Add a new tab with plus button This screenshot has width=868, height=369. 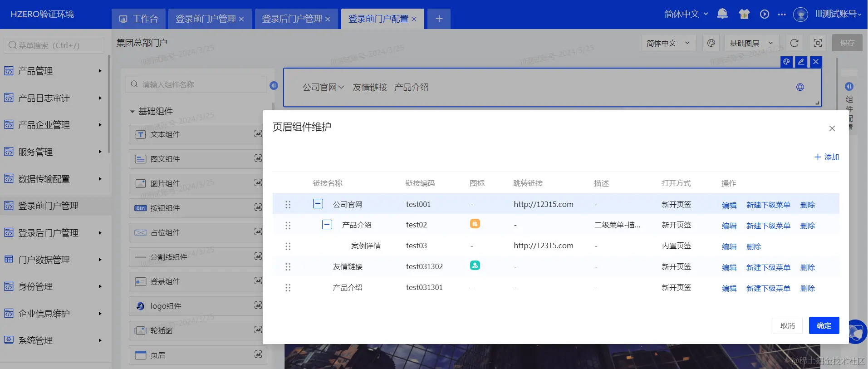pos(439,19)
